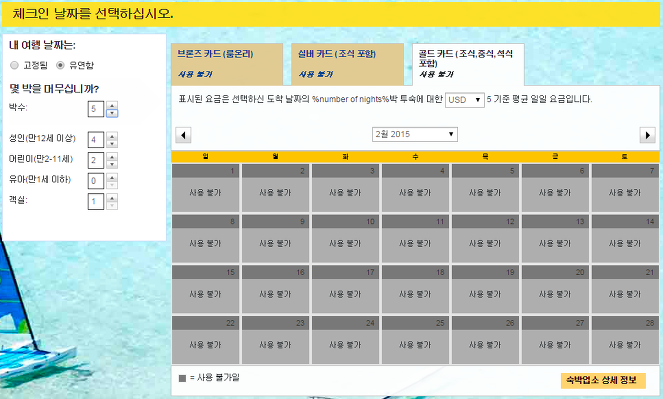Select calendar day 2 cell
Screen dimensions: 663x399
(275, 188)
